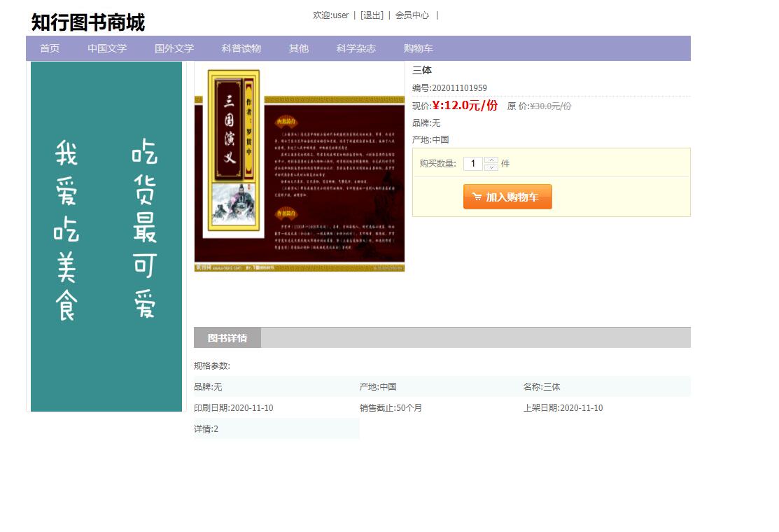
Task: Click the product title 三体
Action: coord(423,70)
